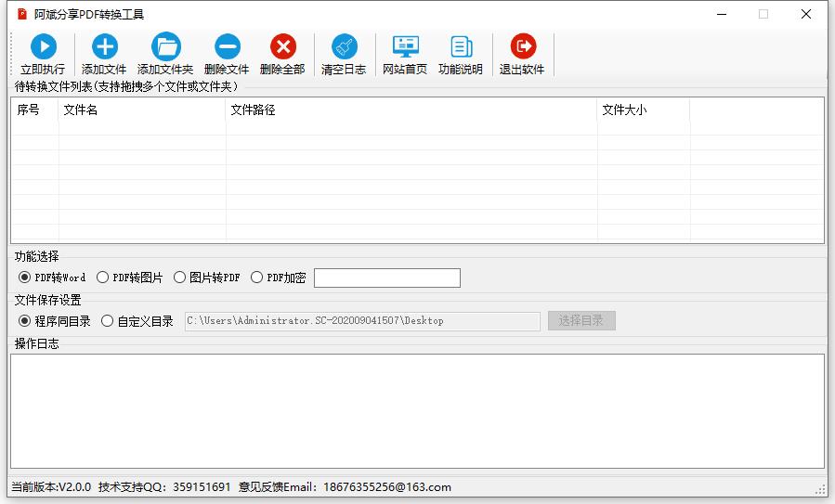835x504 pixels.
Task: Open the 添加文件夹 (Add folder) toolbar icon
Action: (x=165, y=47)
